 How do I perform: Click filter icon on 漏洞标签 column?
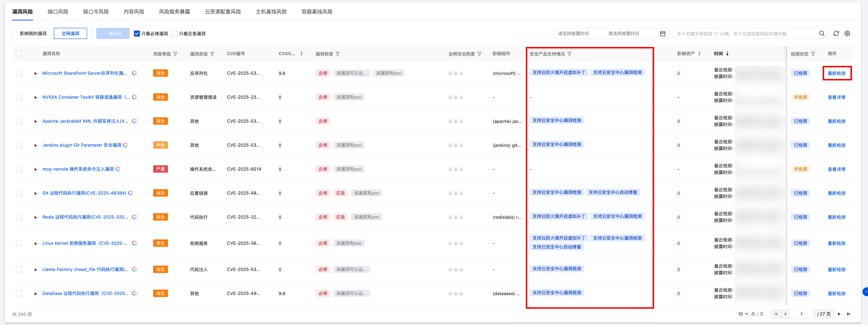coord(338,54)
